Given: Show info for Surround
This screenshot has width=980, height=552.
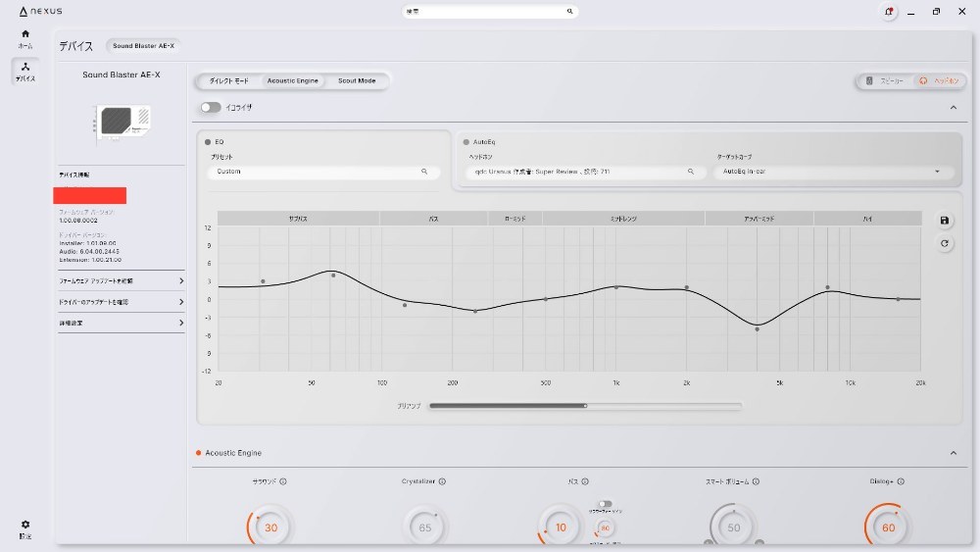Looking at the screenshot, I should point(283,481).
